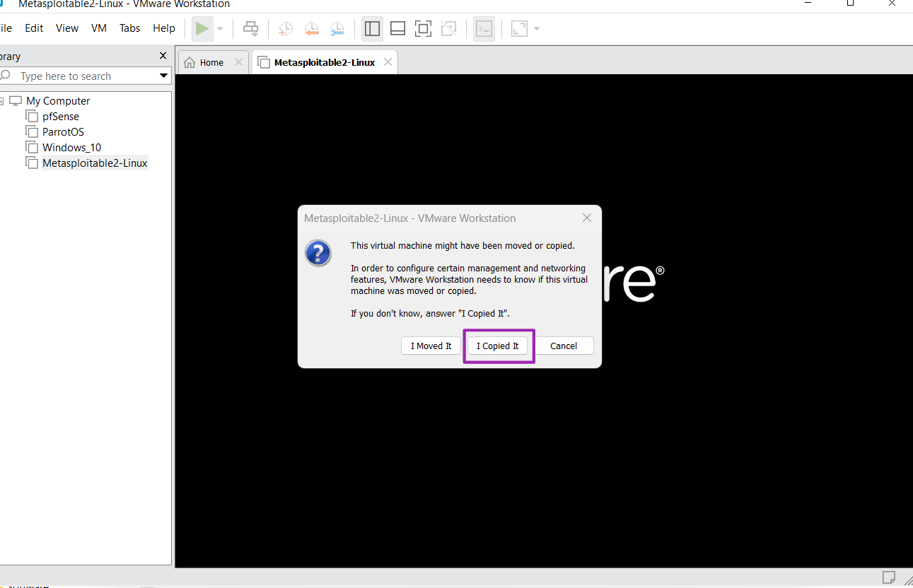The image size is (913, 588).
Task: Select the pfSense virtual machine
Action: (61, 116)
